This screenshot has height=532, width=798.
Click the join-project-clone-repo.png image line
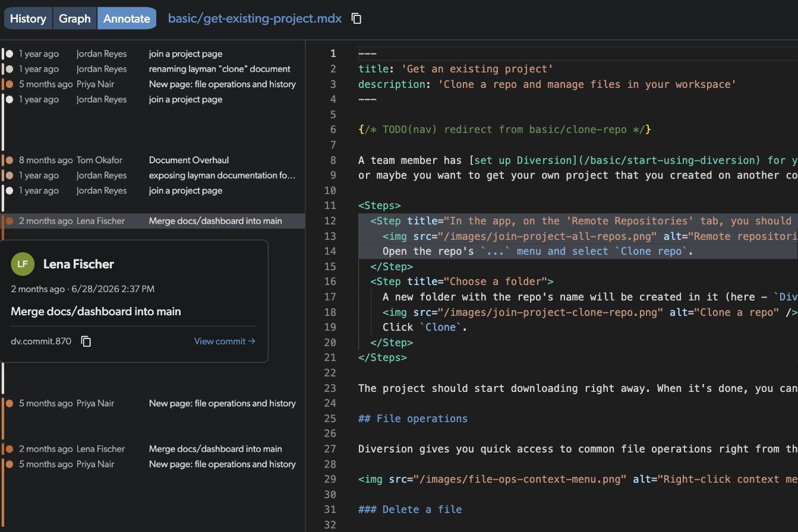(589, 312)
